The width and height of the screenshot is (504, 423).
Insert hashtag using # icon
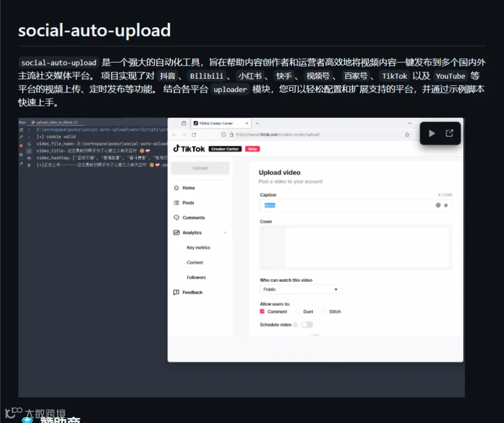pos(446,205)
